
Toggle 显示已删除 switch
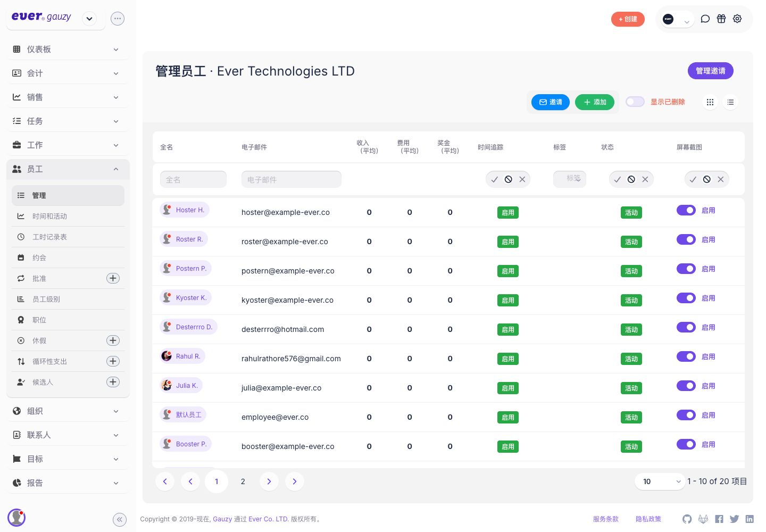click(x=635, y=102)
